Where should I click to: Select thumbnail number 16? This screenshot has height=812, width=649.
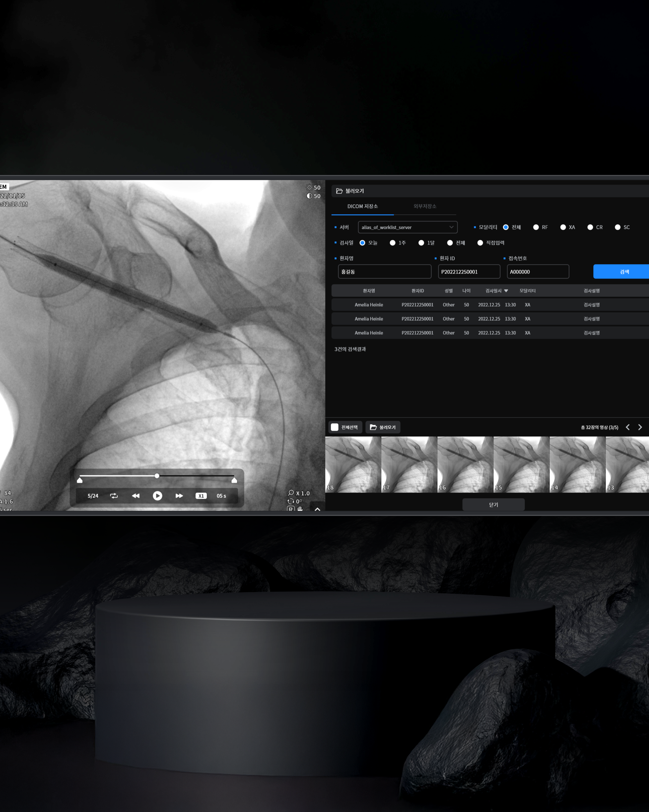pyautogui.click(x=465, y=464)
